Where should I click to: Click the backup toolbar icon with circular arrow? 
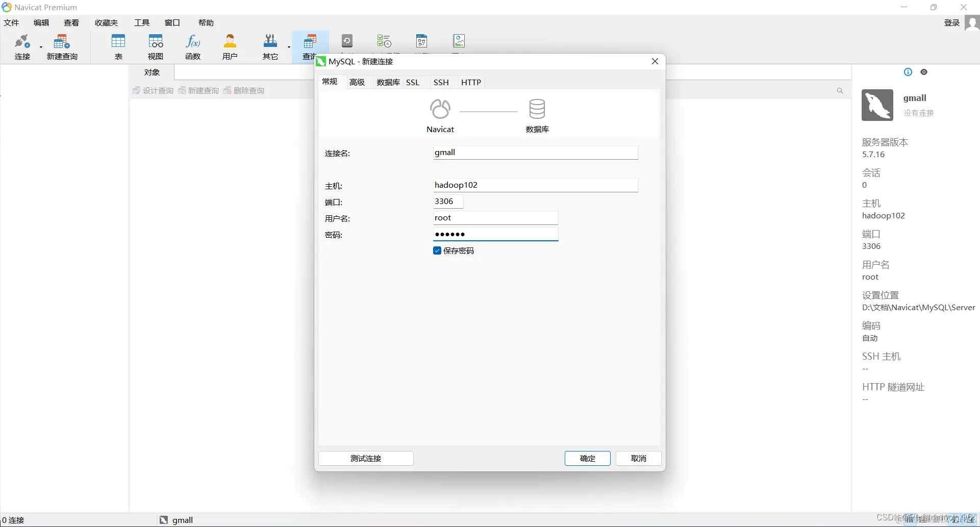[x=347, y=41]
